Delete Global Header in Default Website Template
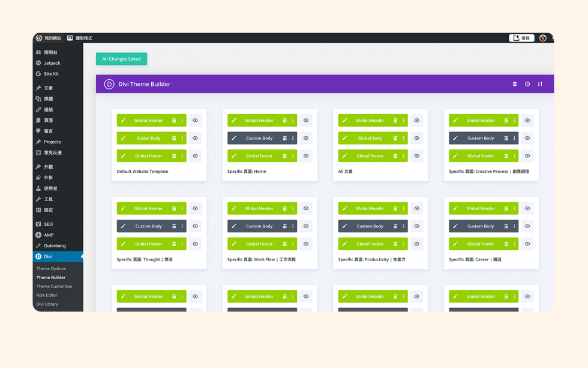This screenshot has width=588, height=368. tap(174, 121)
